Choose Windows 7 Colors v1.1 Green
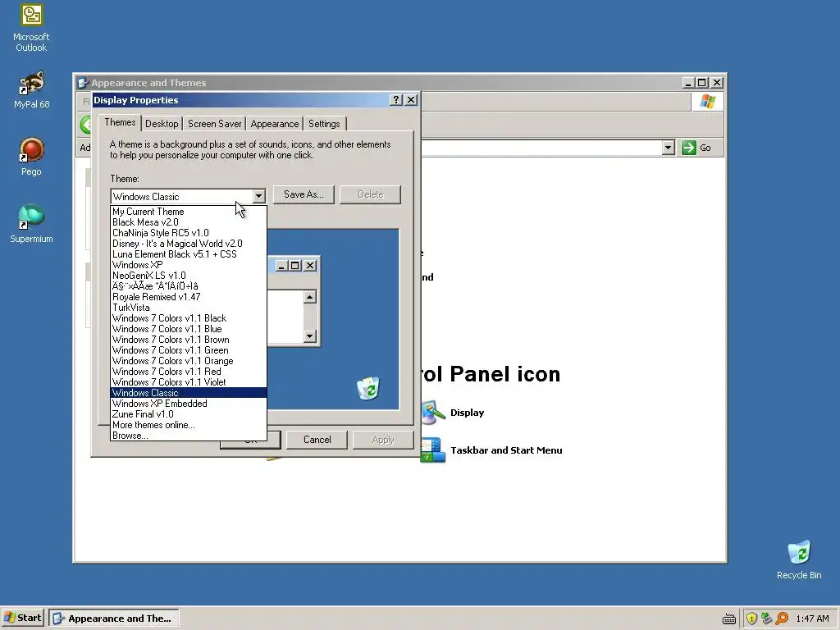Viewport: 840px width, 630px height. point(189,350)
